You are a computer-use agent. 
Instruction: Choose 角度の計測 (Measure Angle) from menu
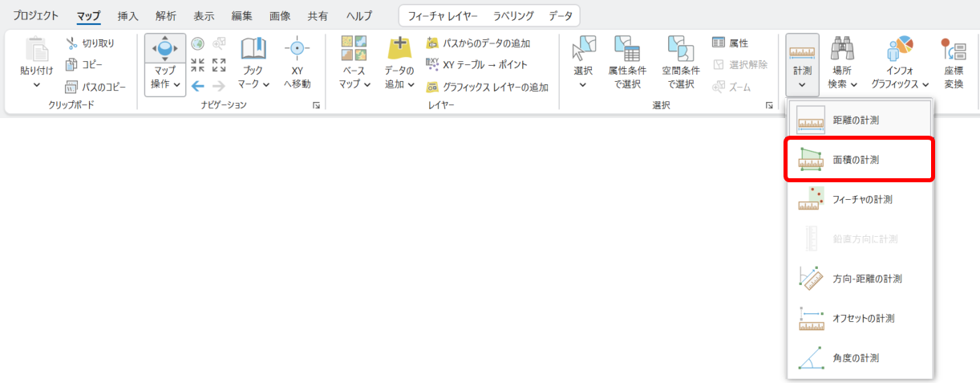tap(857, 357)
